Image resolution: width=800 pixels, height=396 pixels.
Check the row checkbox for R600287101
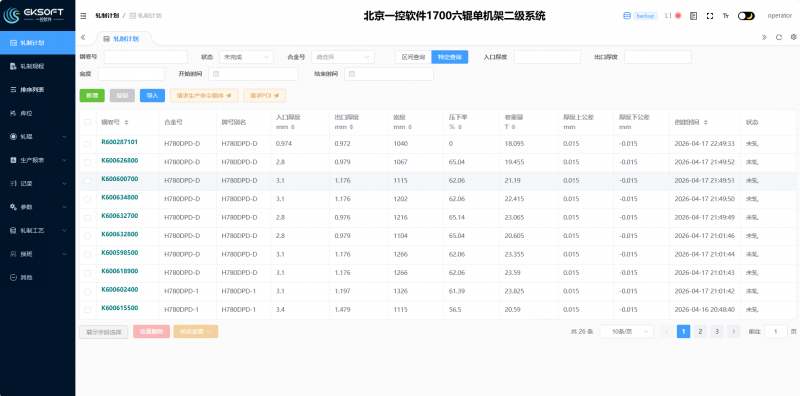pyautogui.click(x=87, y=144)
